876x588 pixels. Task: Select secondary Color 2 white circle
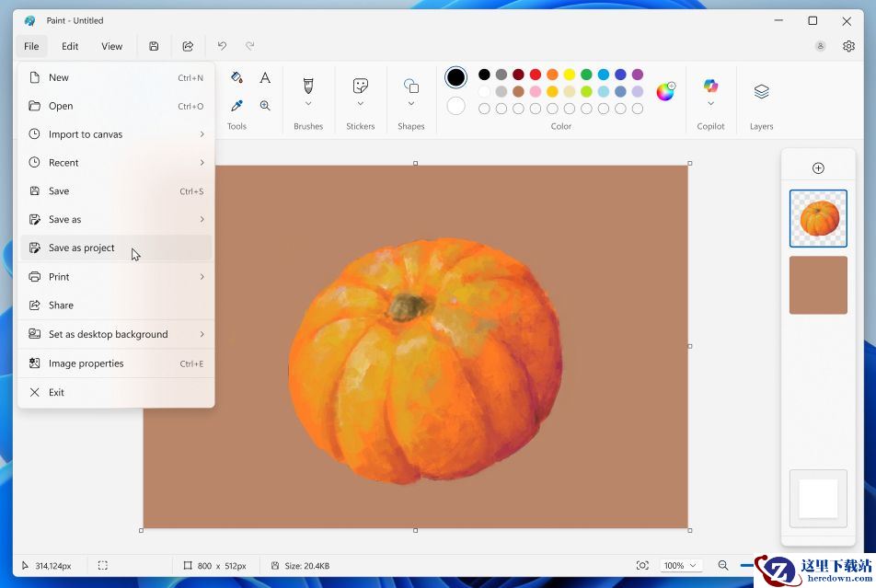coord(455,106)
